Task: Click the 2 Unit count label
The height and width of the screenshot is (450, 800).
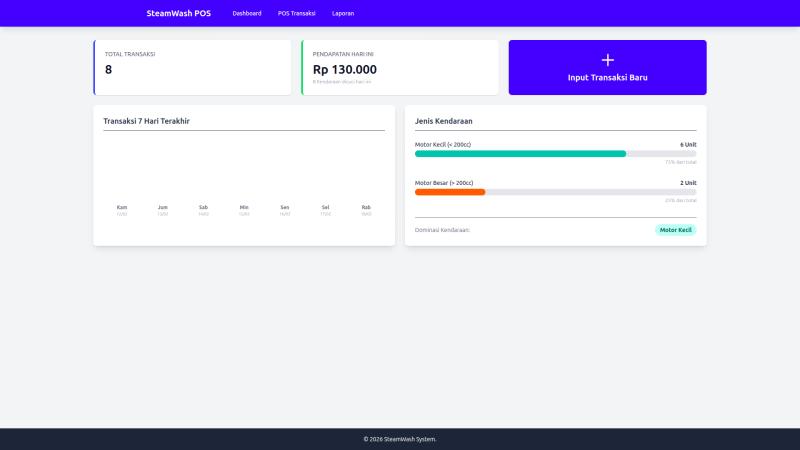Action: (688, 182)
